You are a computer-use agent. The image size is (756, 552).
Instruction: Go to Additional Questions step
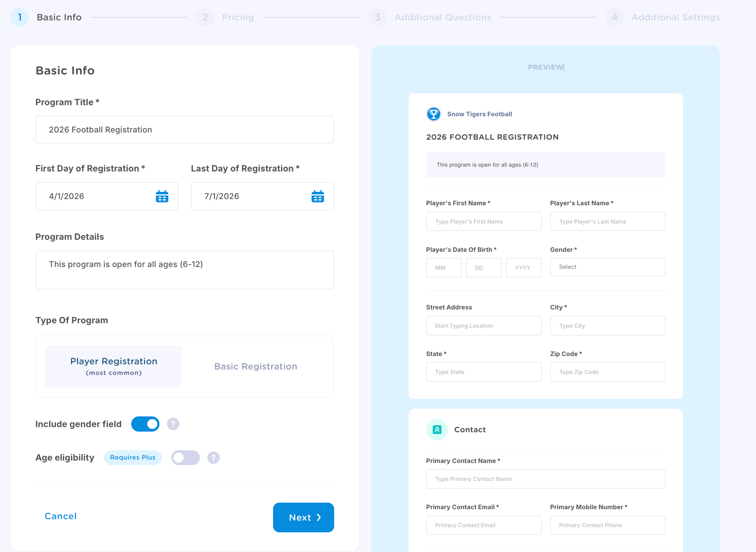click(443, 17)
